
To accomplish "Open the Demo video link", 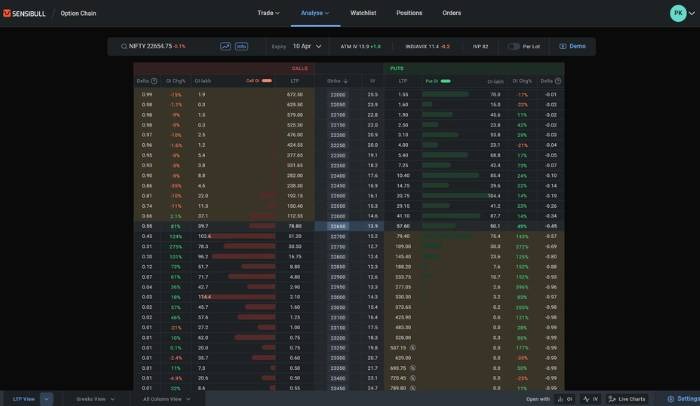I will coord(573,46).
